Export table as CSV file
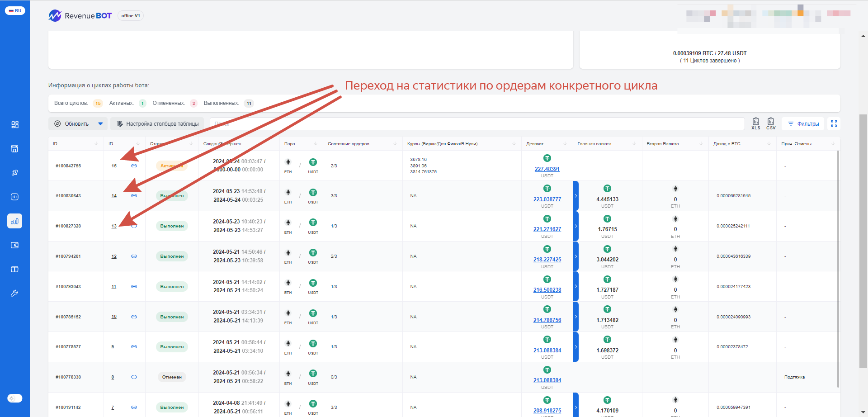This screenshot has height=417, width=868. [x=771, y=123]
